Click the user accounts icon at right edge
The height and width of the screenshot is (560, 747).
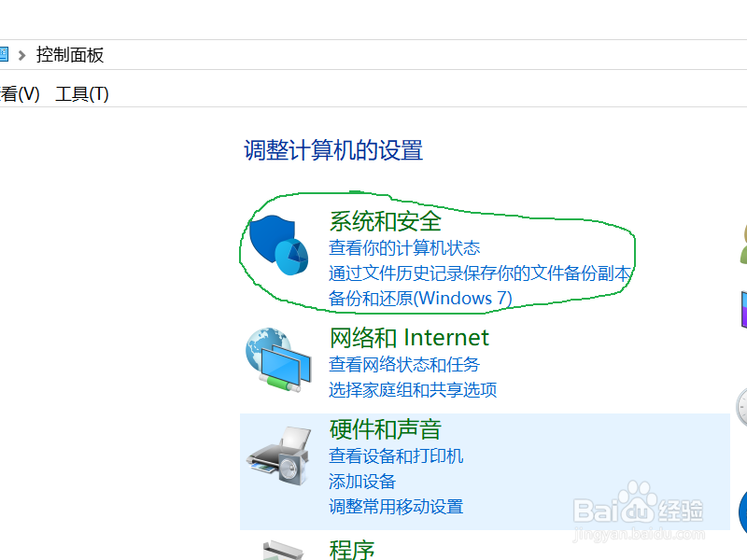pos(743,245)
